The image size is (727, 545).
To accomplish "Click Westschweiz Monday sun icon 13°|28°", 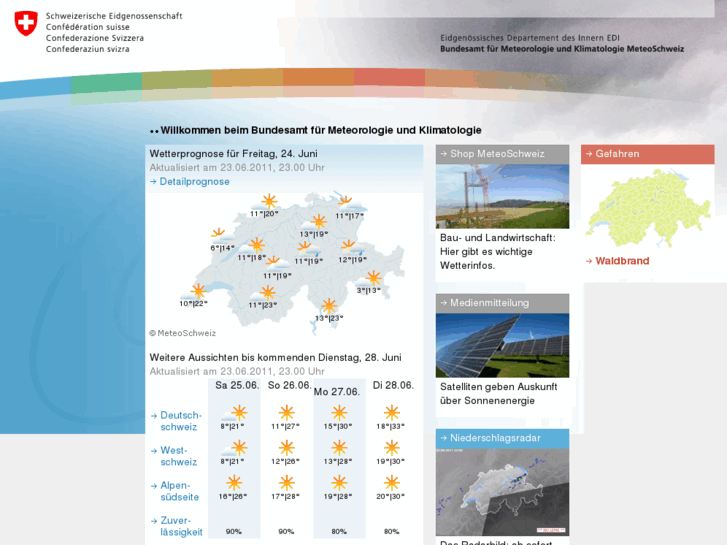I will click(339, 448).
